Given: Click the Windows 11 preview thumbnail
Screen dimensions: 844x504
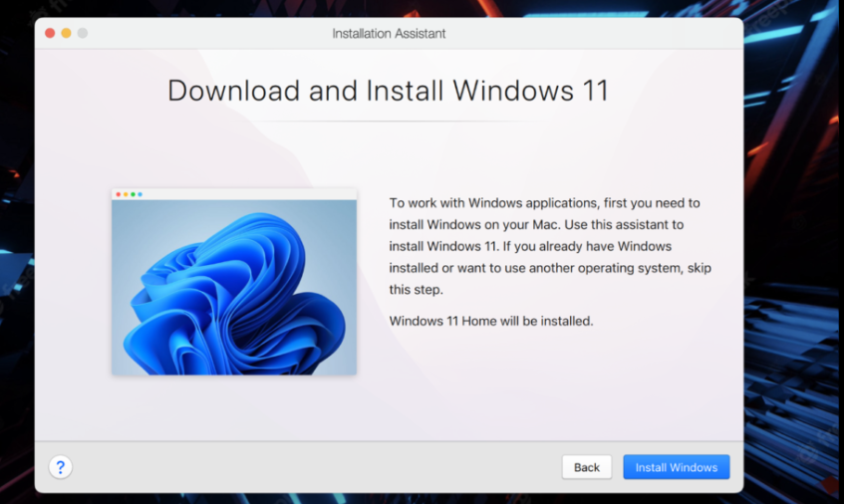Looking at the screenshot, I should pos(234,281).
